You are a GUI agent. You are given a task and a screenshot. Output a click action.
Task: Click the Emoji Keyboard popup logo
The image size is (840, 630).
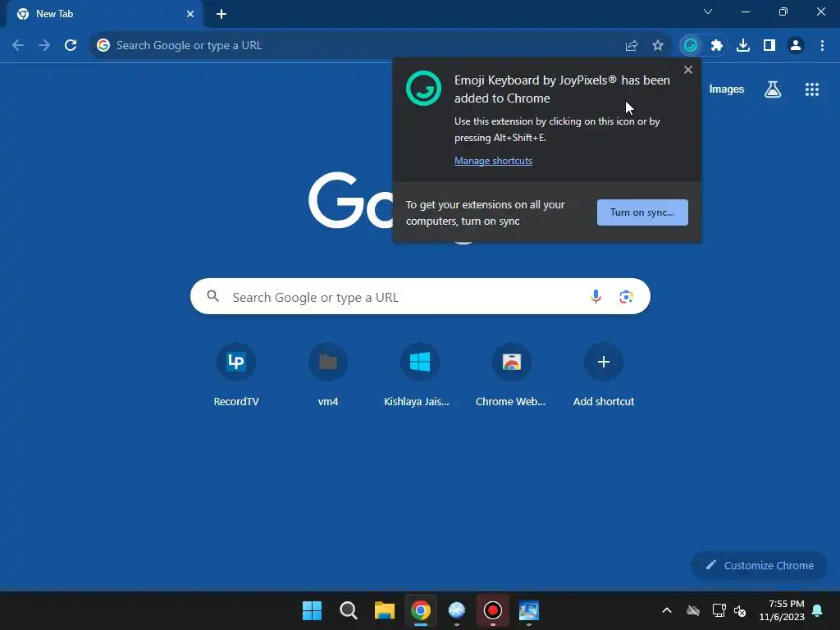pyautogui.click(x=423, y=89)
